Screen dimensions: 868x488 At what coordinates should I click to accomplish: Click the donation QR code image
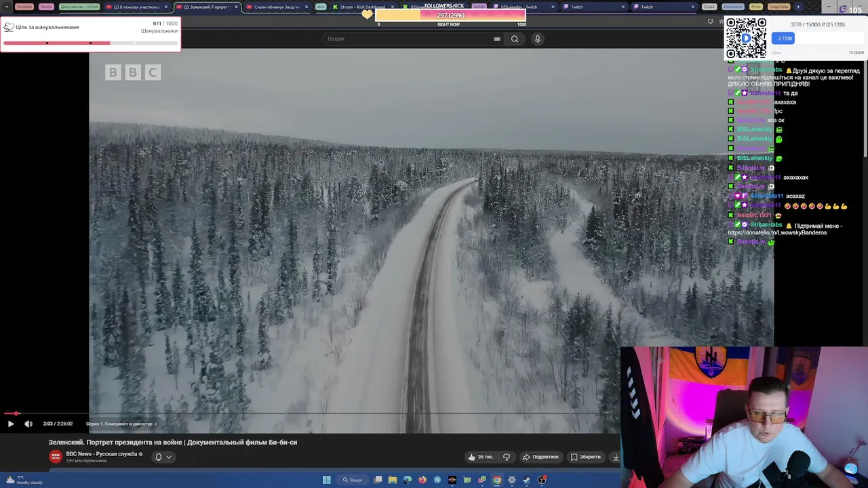pyautogui.click(x=746, y=38)
